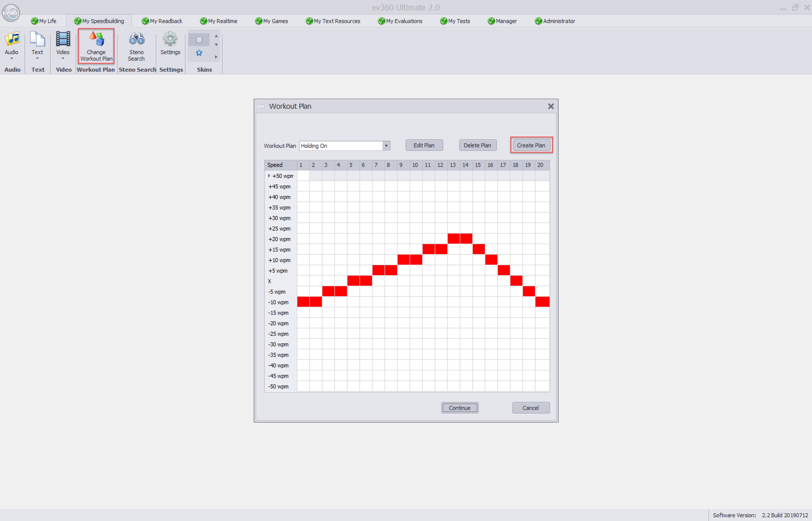Select the X speed row label
This screenshot has width=812, height=521.
tap(270, 281)
